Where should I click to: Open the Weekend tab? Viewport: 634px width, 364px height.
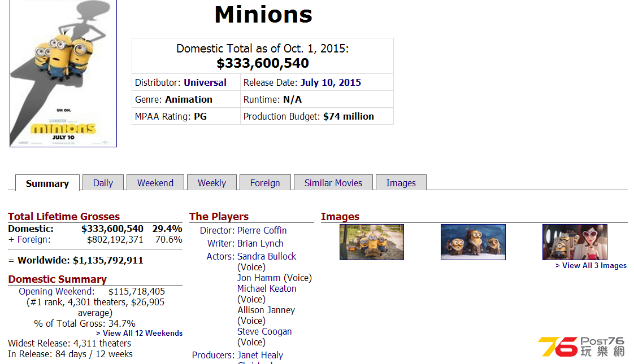pos(155,183)
